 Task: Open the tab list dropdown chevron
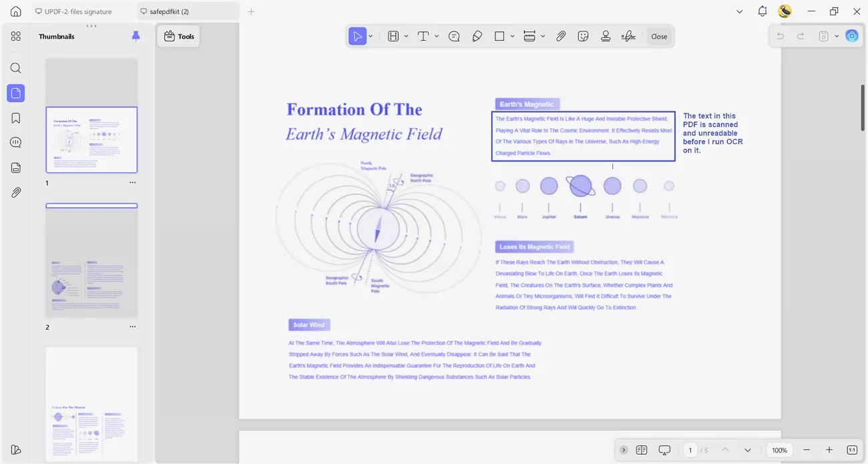point(739,11)
